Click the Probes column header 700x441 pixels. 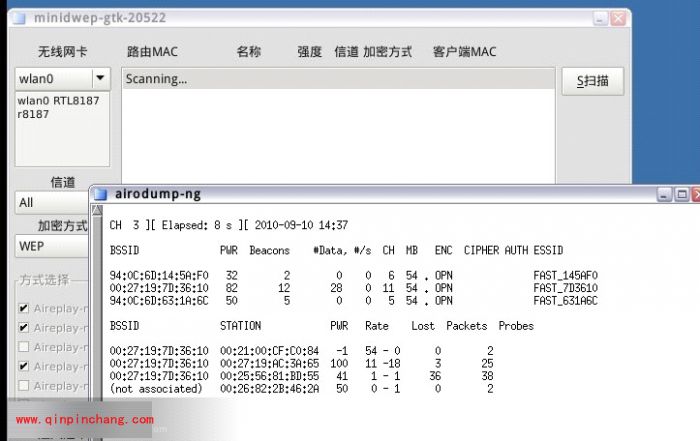[x=516, y=326]
